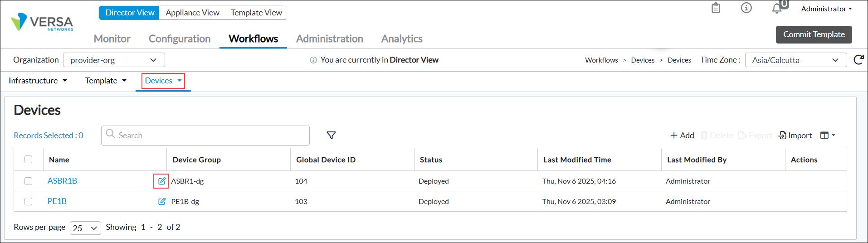The height and width of the screenshot is (243, 868).
Task: Click Workflows in the breadcrumb
Action: pos(601,60)
